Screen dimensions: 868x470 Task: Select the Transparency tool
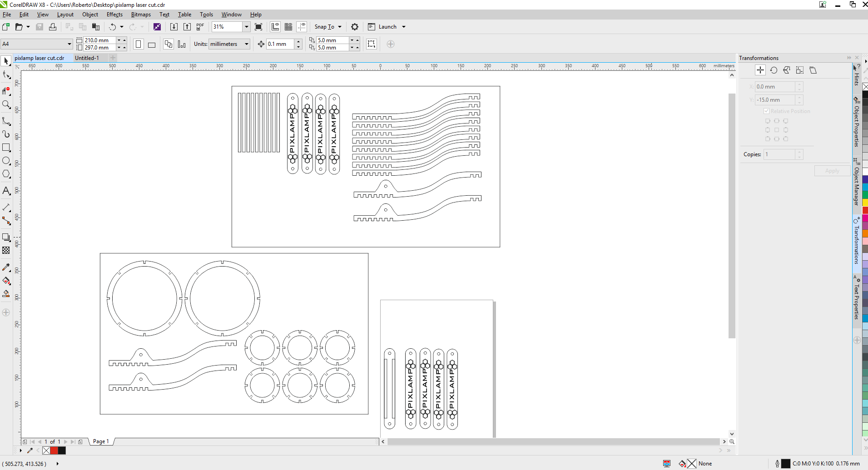(6, 250)
